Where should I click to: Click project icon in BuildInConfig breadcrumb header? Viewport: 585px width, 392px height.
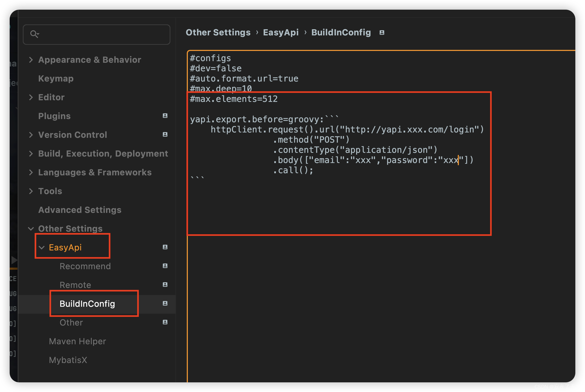pos(382,32)
